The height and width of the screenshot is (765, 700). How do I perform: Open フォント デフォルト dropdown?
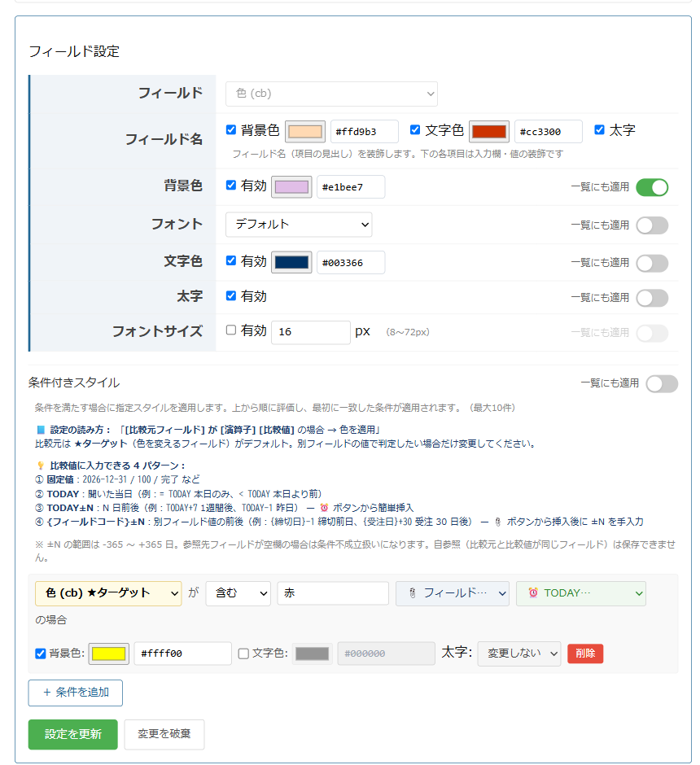pos(299,225)
